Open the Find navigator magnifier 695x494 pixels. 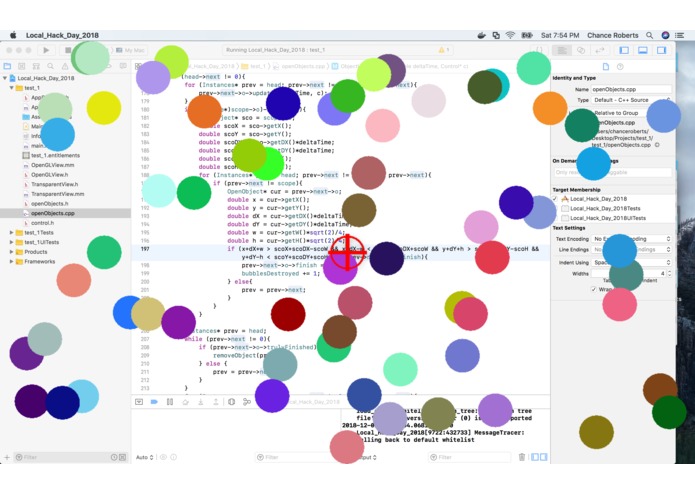coord(51,66)
